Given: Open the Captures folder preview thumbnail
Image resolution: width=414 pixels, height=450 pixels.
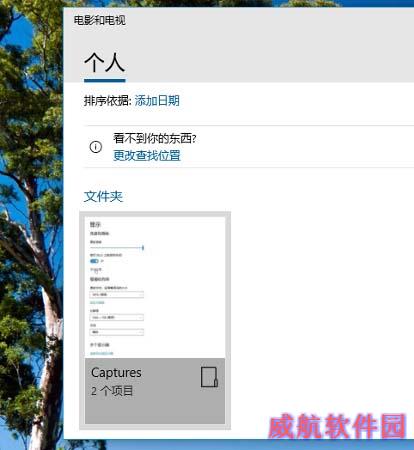Looking at the screenshot, I should point(155,288).
